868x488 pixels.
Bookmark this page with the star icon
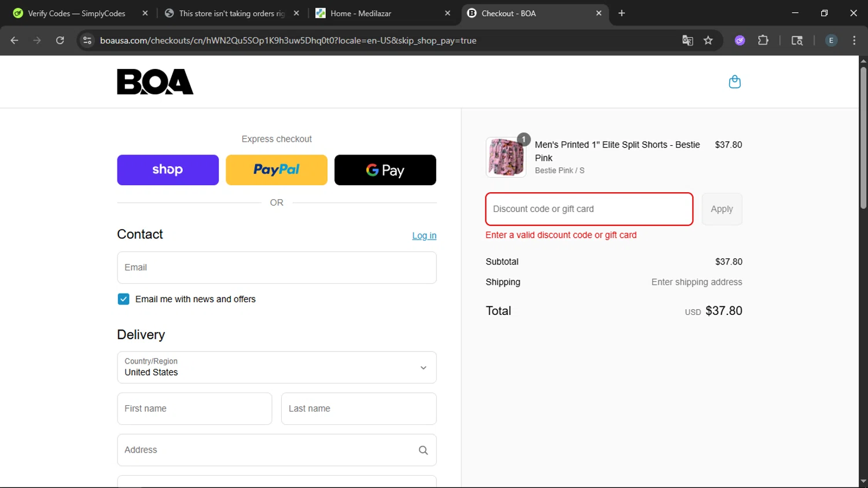pyautogui.click(x=708, y=41)
